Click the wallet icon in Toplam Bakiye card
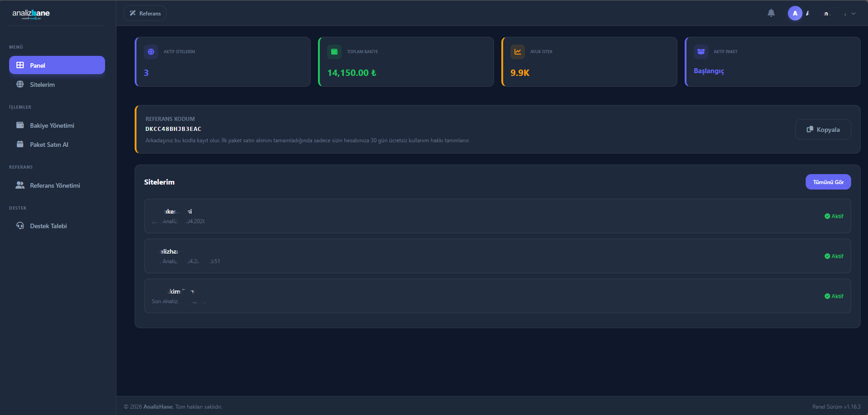This screenshot has width=868, height=415. [x=334, y=52]
